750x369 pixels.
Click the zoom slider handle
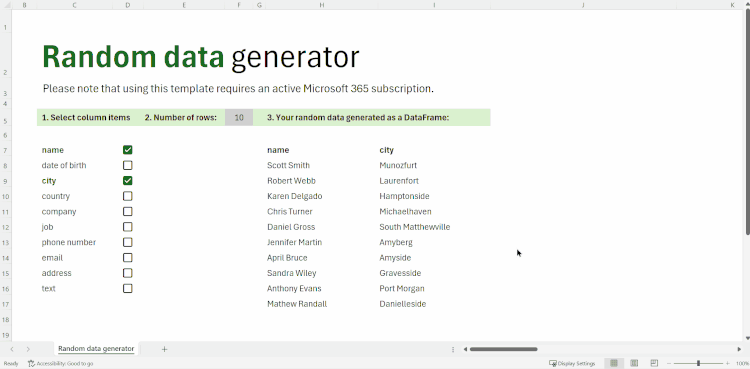(x=698, y=363)
